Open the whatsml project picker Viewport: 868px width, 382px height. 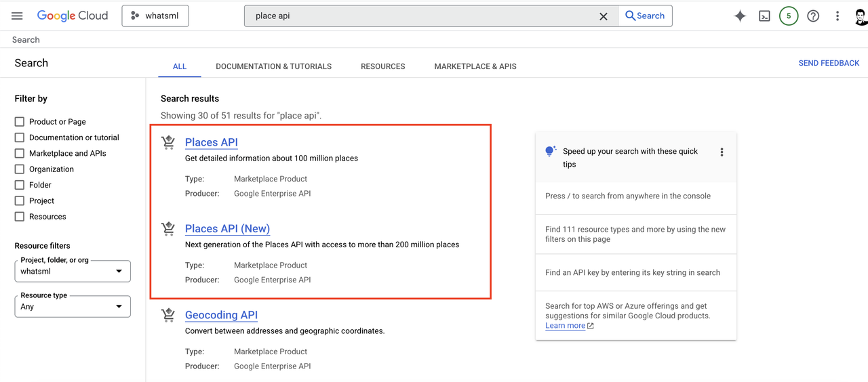[x=155, y=16]
